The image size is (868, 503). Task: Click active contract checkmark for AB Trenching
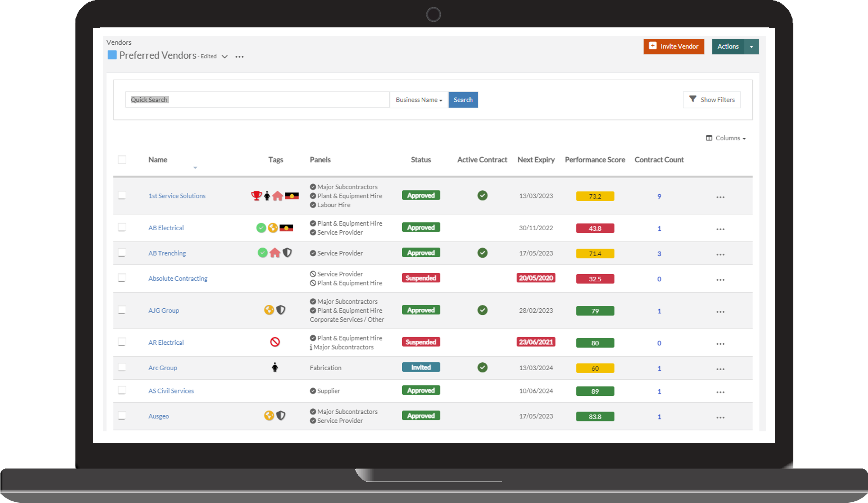pos(482,253)
